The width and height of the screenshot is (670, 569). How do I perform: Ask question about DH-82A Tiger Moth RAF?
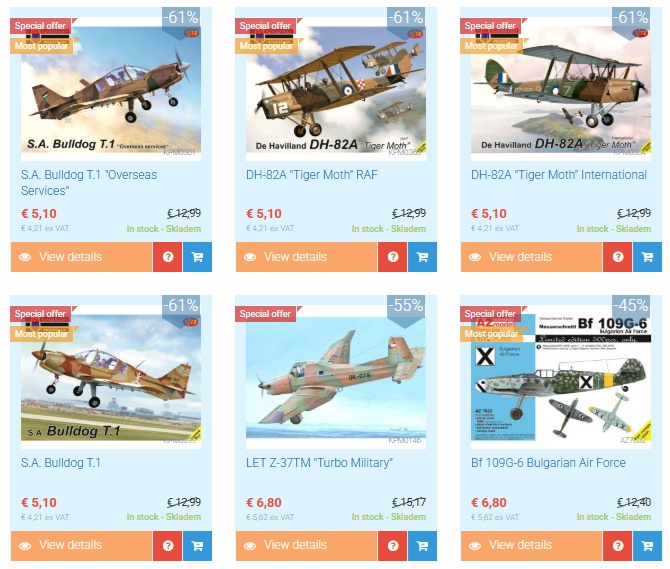pyautogui.click(x=393, y=257)
